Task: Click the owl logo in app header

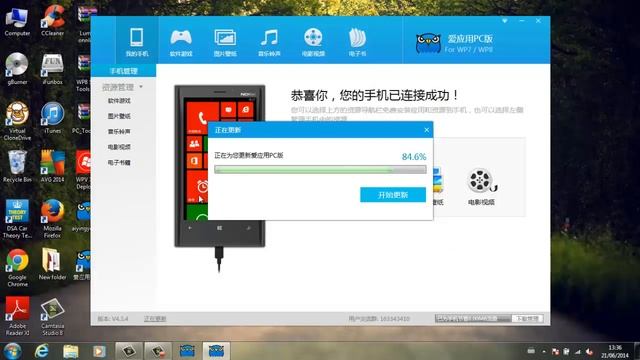Action: pos(429,43)
